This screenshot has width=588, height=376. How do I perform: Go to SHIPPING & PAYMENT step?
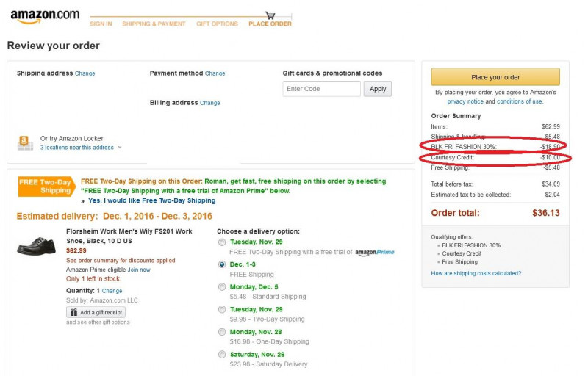click(154, 23)
